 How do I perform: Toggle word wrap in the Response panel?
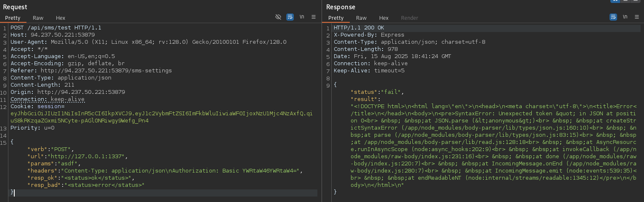613,17
